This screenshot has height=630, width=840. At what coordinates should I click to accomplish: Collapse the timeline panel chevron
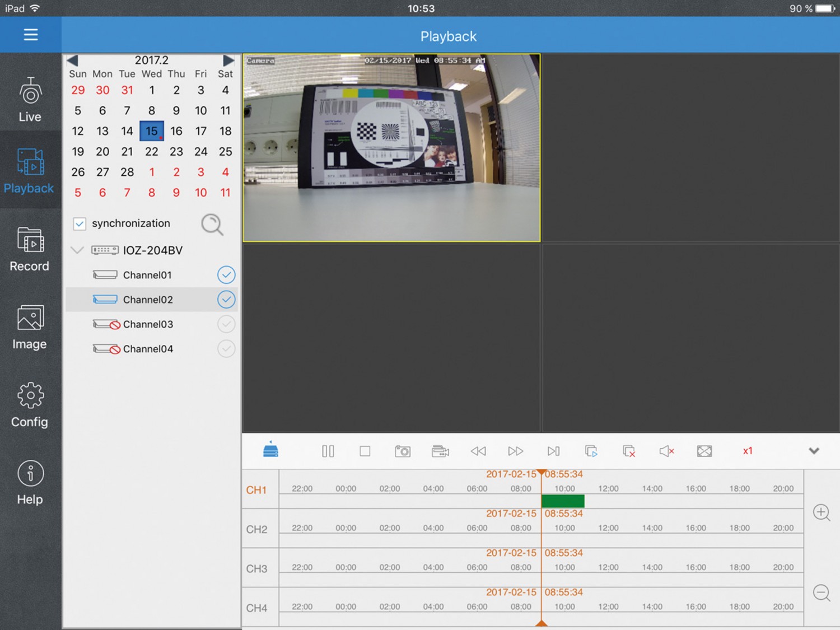point(814,451)
